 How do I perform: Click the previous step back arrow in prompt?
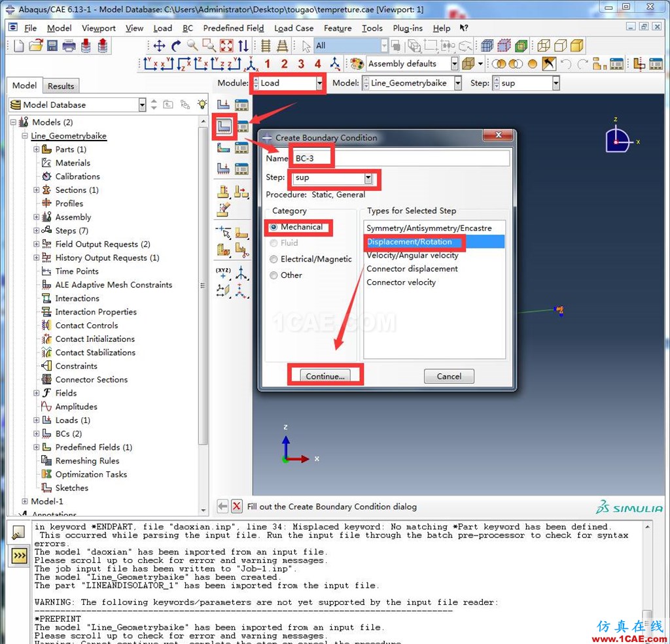pyautogui.click(x=222, y=507)
